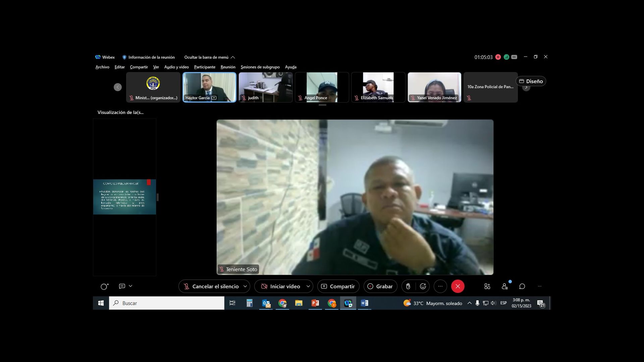Expand video options arrow beside Iniciar vídeo
The width and height of the screenshot is (644, 362).
coord(308,286)
